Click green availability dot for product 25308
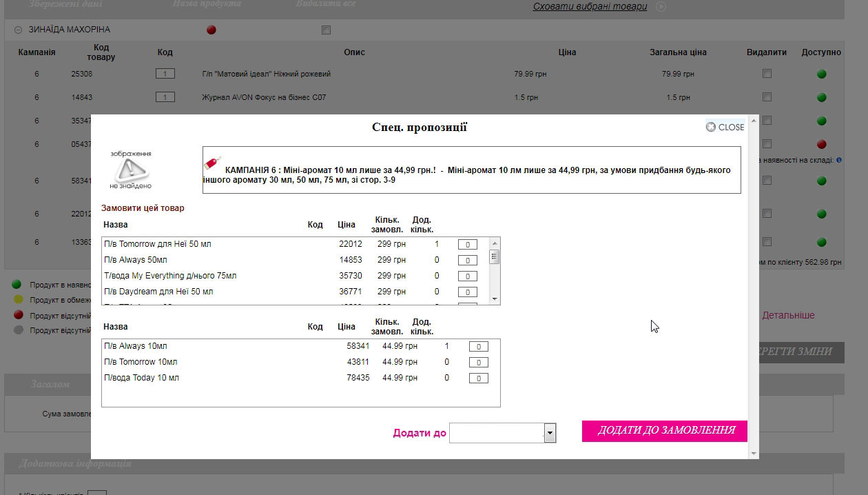This screenshot has width=868, height=495. coord(821,74)
